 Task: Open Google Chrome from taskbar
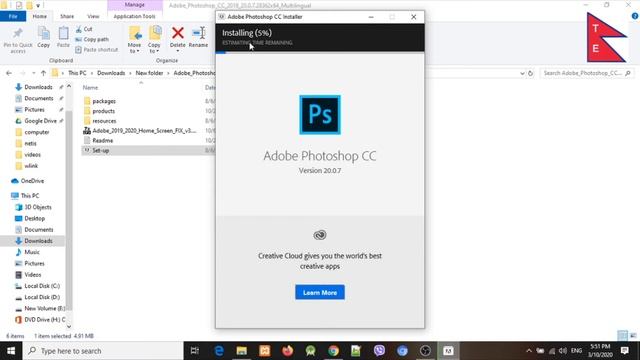pos(333,351)
